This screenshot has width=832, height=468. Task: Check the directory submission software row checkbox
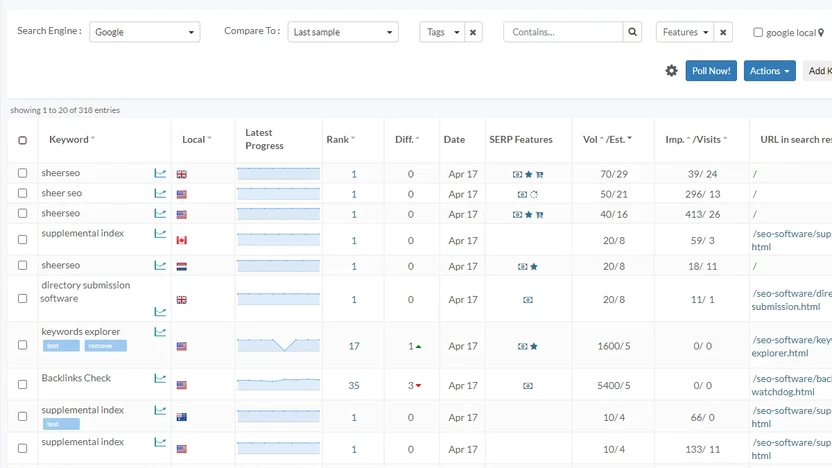22,299
